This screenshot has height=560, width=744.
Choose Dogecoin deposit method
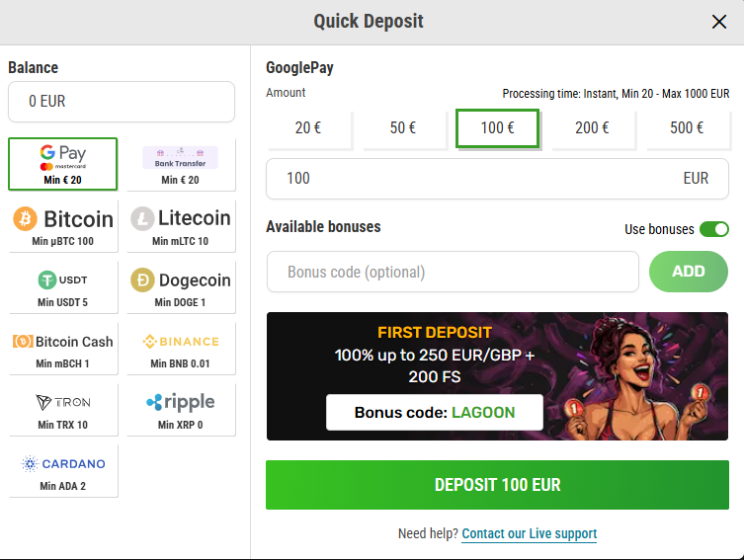pyautogui.click(x=180, y=286)
